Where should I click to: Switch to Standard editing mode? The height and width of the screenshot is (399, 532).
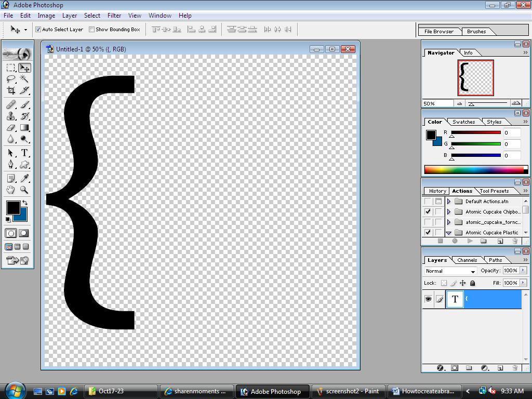11,233
